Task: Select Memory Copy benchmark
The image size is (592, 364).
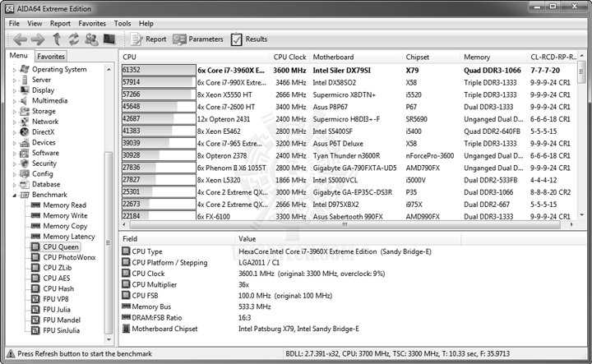Action: (x=65, y=226)
